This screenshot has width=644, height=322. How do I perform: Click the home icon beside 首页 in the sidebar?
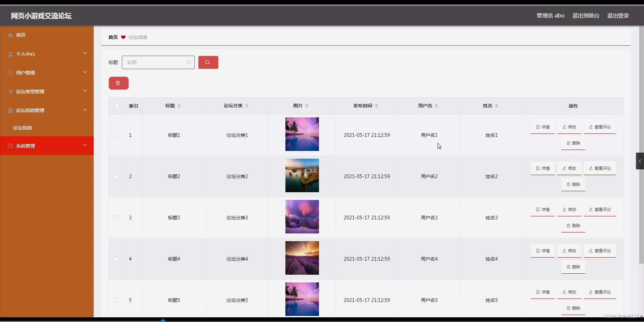[10, 35]
